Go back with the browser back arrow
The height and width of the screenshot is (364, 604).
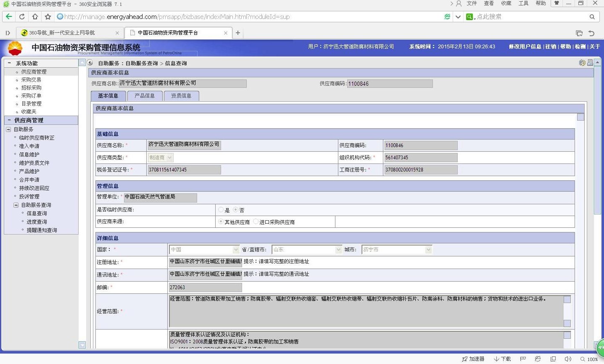point(9,17)
